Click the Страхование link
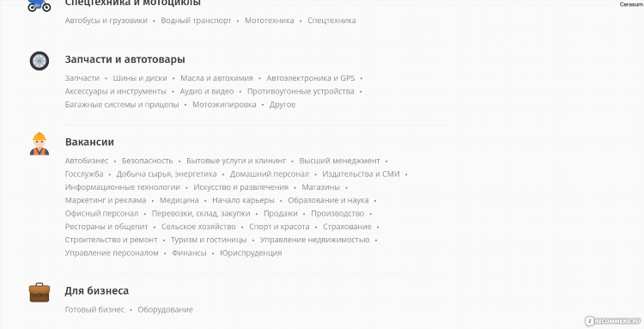The width and height of the screenshot is (644, 329). [347, 226]
